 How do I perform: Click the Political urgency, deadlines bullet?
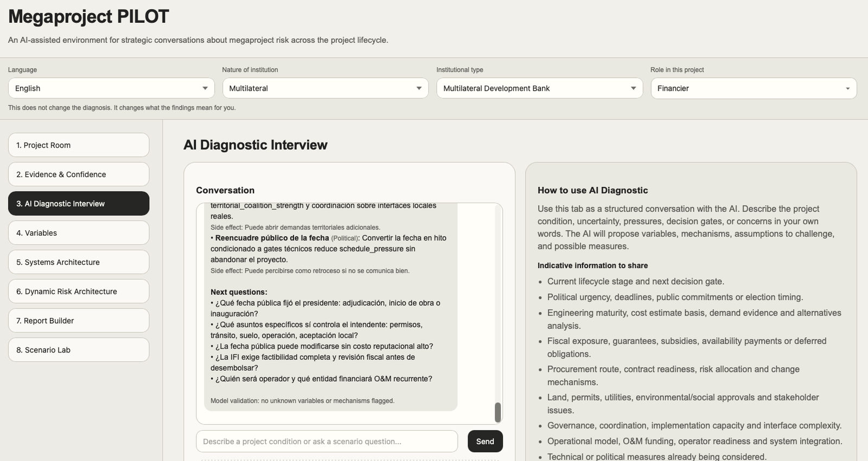(x=675, y=297)
